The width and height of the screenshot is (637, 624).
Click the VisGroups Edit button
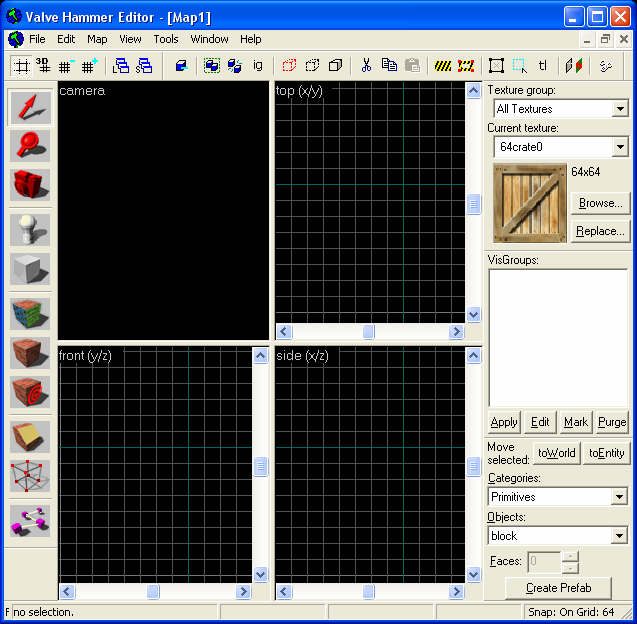(x=540, y=422)
